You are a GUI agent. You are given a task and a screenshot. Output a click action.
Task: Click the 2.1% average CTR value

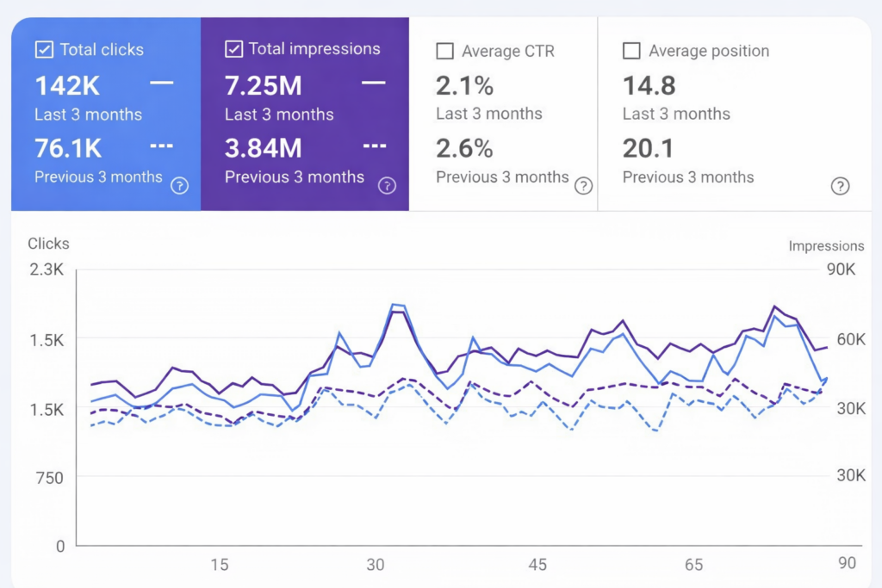click(x=464, y=86)
